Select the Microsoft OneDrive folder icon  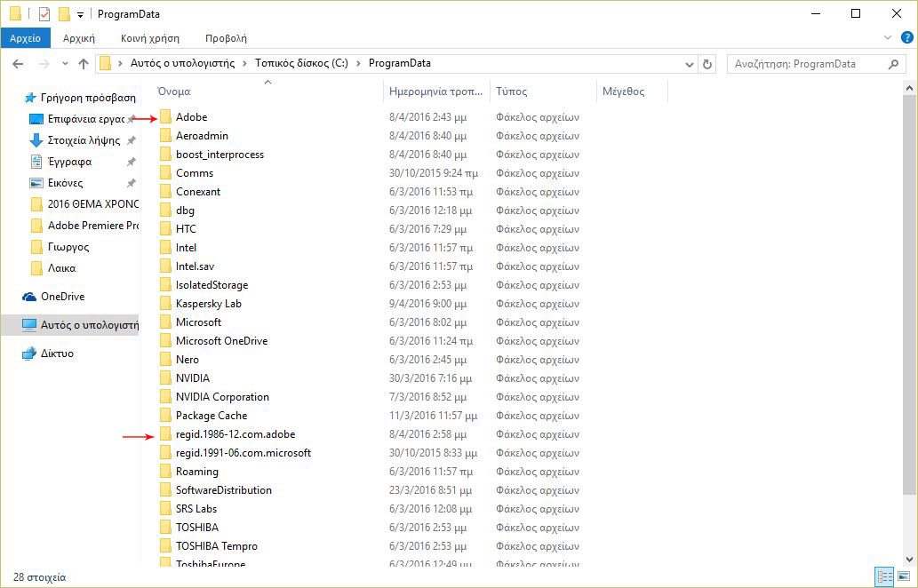click(165, 341)
